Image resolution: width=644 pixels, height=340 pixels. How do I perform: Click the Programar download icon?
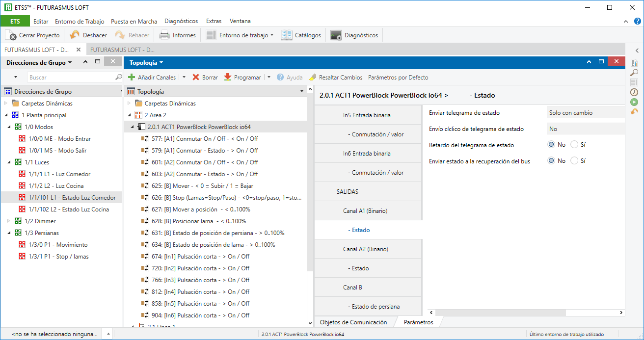click(228, 78)
